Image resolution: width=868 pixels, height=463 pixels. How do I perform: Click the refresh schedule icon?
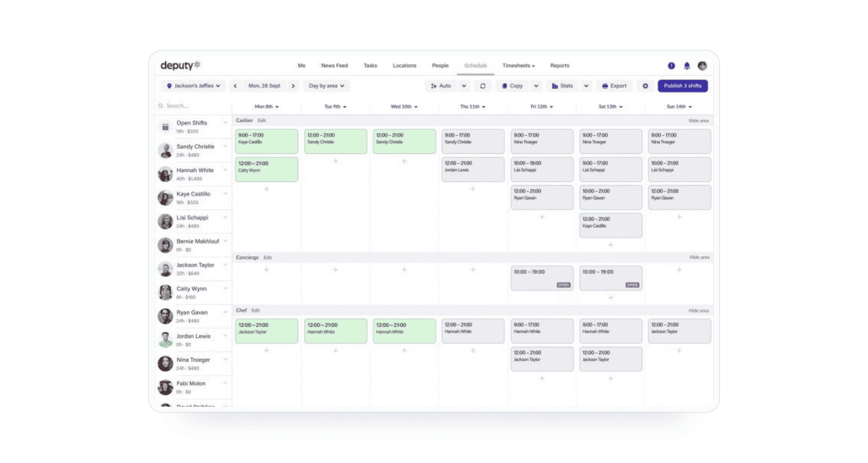483,86
